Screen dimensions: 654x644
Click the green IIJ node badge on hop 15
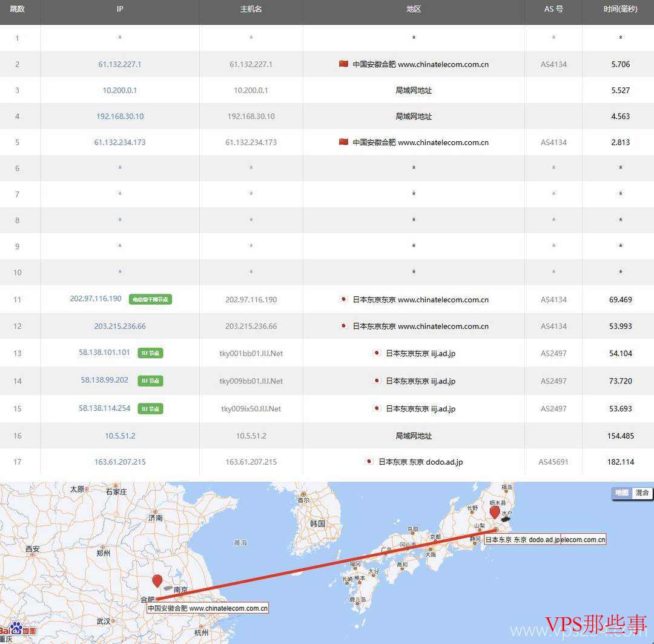pos(150,408)
